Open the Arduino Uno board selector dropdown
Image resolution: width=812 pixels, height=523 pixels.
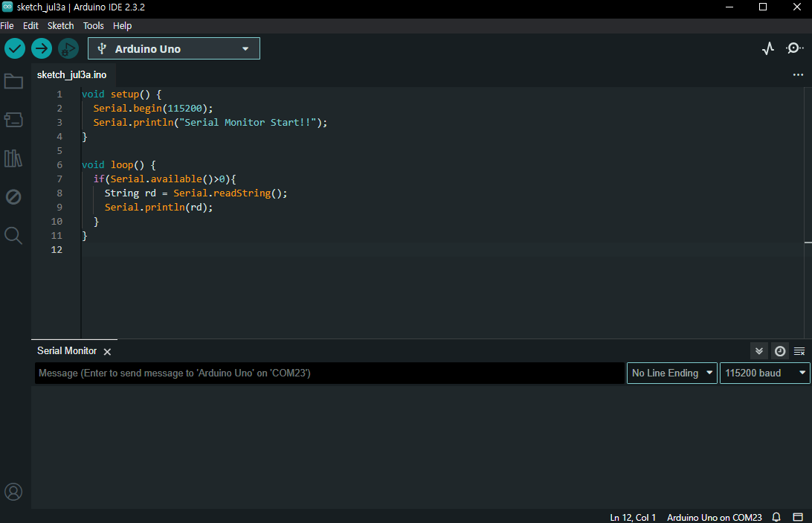174,48
